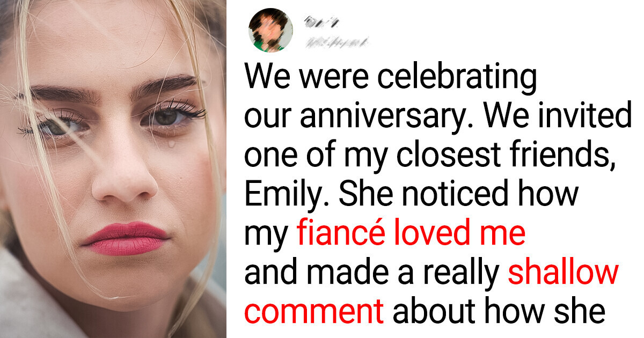Click the red text 'fiancé loved me'

pos(410,234)
